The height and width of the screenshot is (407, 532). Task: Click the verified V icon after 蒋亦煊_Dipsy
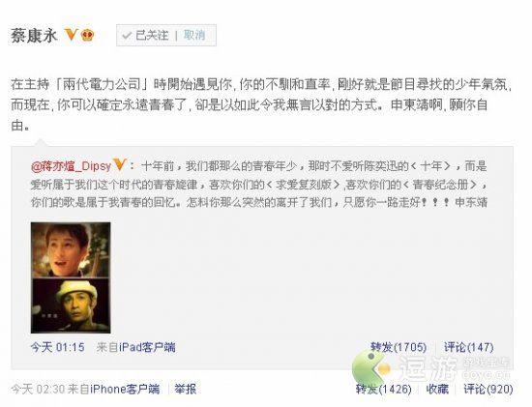coord(120,165)
